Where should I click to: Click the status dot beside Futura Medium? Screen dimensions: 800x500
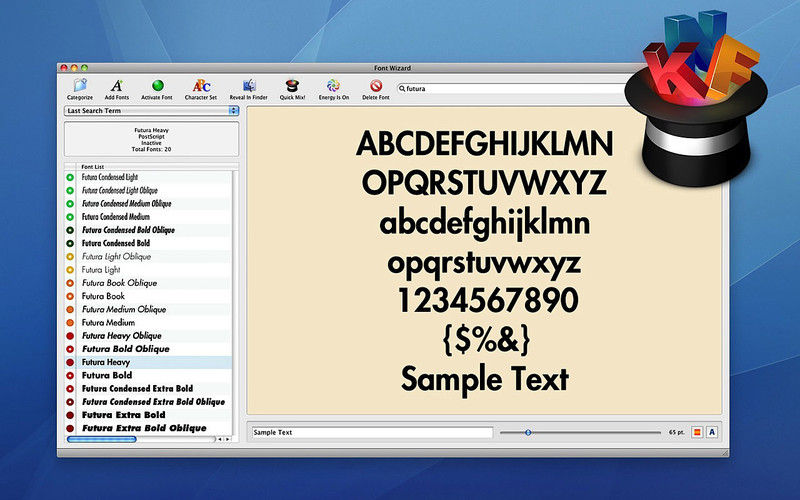(x=70, y=323)
